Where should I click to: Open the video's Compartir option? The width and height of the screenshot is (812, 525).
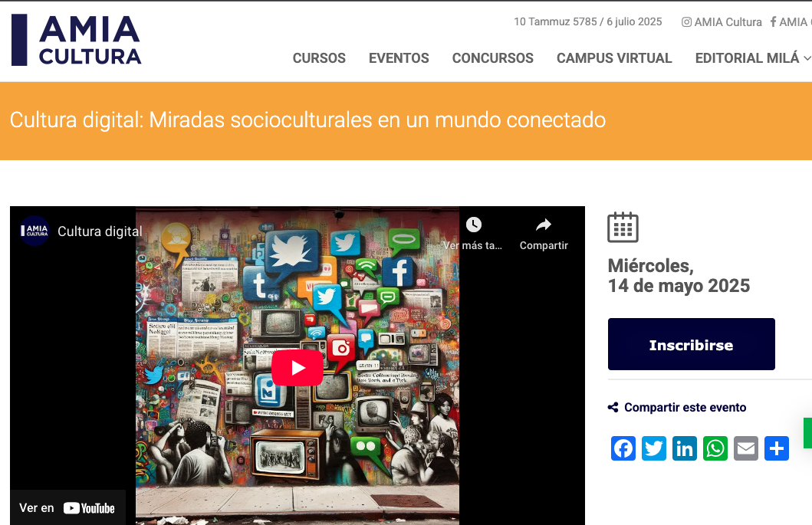pos(543,230)
